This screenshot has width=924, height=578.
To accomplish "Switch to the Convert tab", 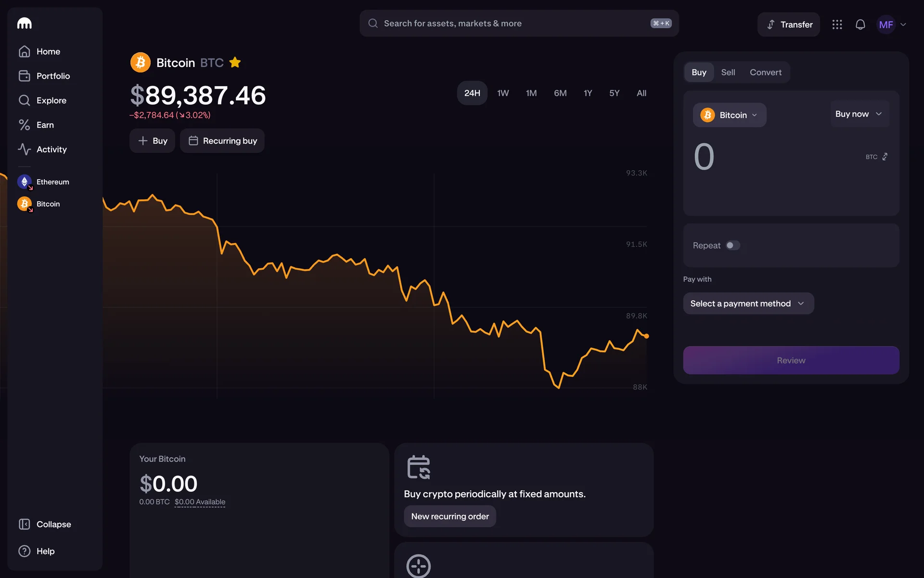I will (765, 72).
